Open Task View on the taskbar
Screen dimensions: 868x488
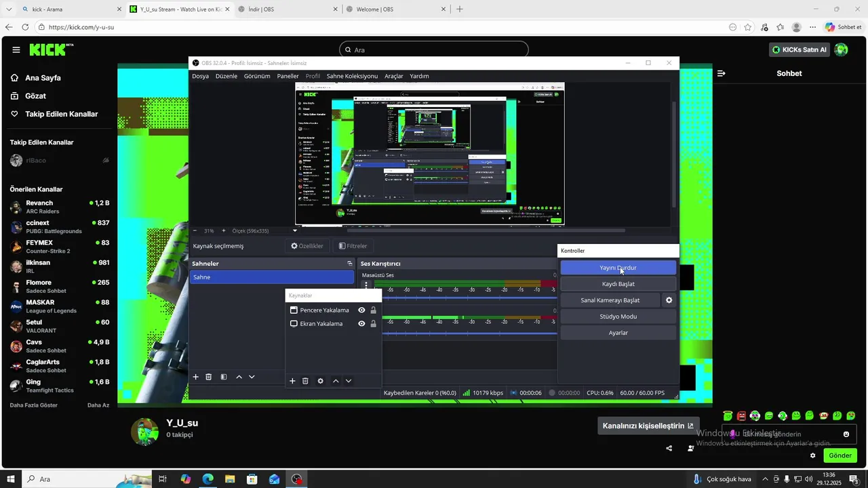pyautogui.click(x=163, y=479)
